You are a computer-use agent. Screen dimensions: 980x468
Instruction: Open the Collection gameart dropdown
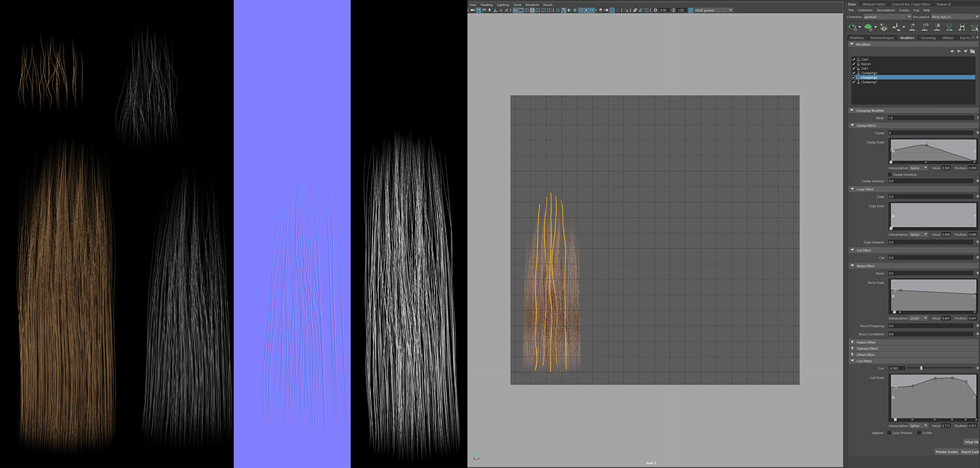click(887, 17)
